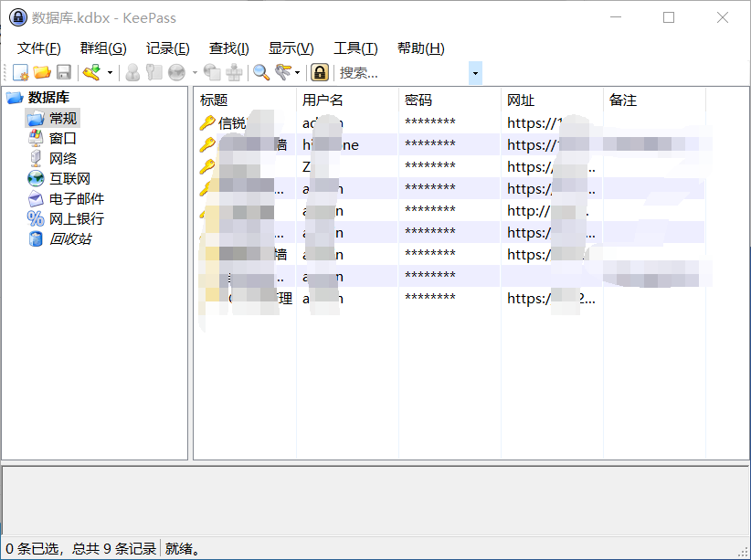Image resolution: width=751 pixels, height=560 pixels.
Task: Click the Copy Password icon
Action: point(153,72)
